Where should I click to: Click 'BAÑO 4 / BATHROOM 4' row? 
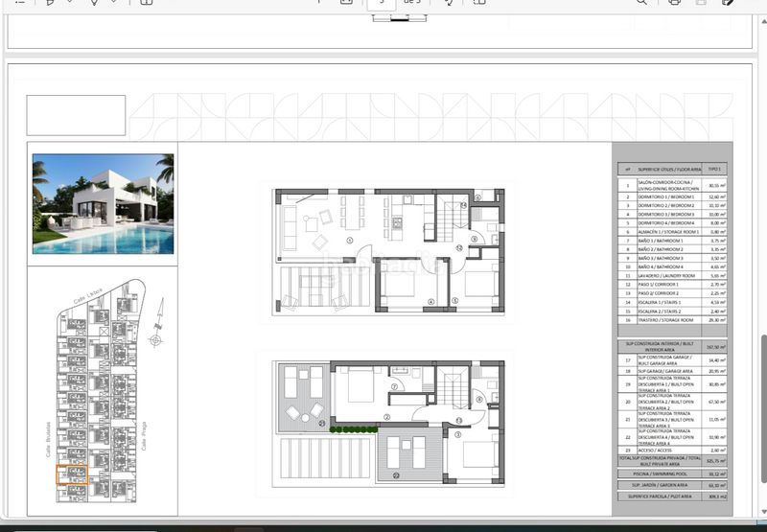pyautogui.click(x=672, y=267)
